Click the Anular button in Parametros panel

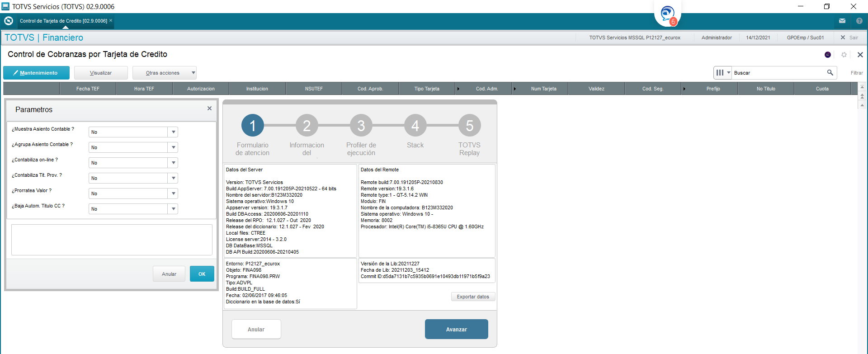pos(169,274)
